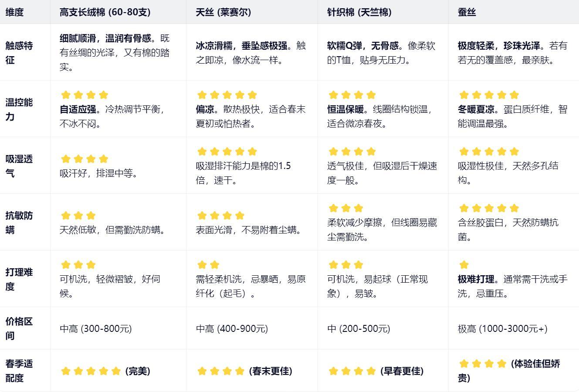The width and height of the screenshot is (579, 392).
Task: Click the four-star rating for 高支长绒棉 吸湿透气
Action: [x=85, y=159]
